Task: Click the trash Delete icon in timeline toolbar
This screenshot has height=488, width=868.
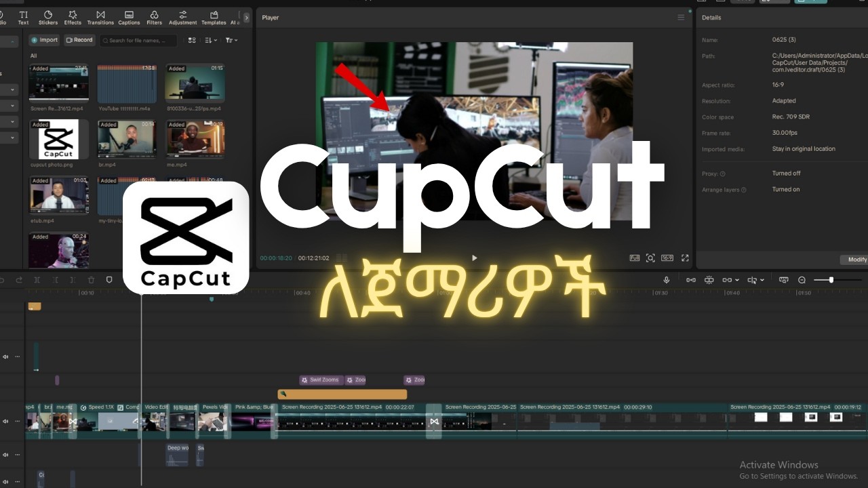Action: 91,280
